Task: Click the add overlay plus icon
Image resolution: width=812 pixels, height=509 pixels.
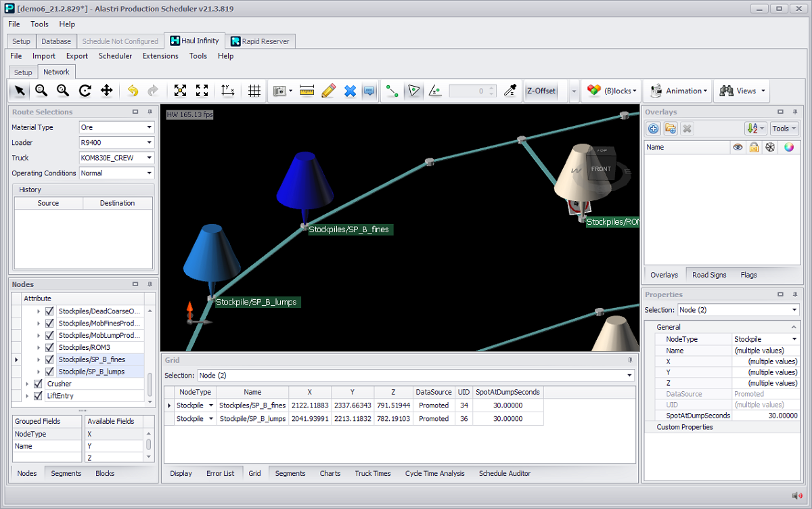Action: [x=653, y=129]
